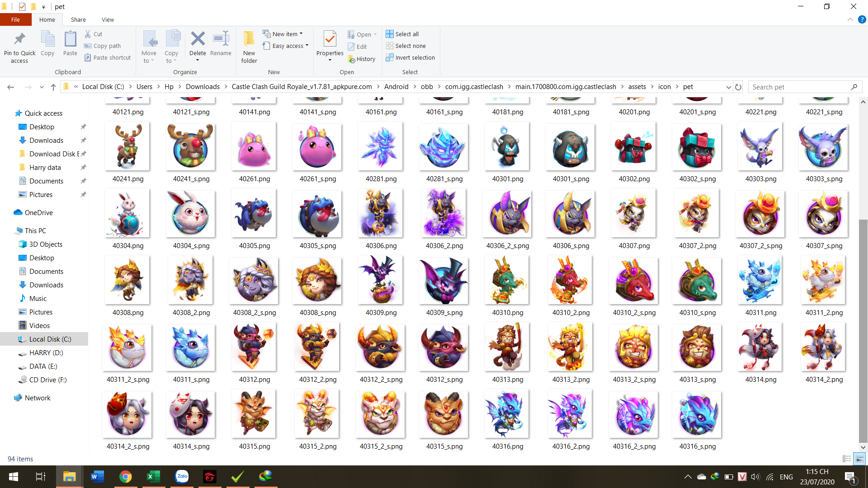Click the Rename icon in ribbon
The width and height of the screenshot is (868, 488).
[221, 40]
